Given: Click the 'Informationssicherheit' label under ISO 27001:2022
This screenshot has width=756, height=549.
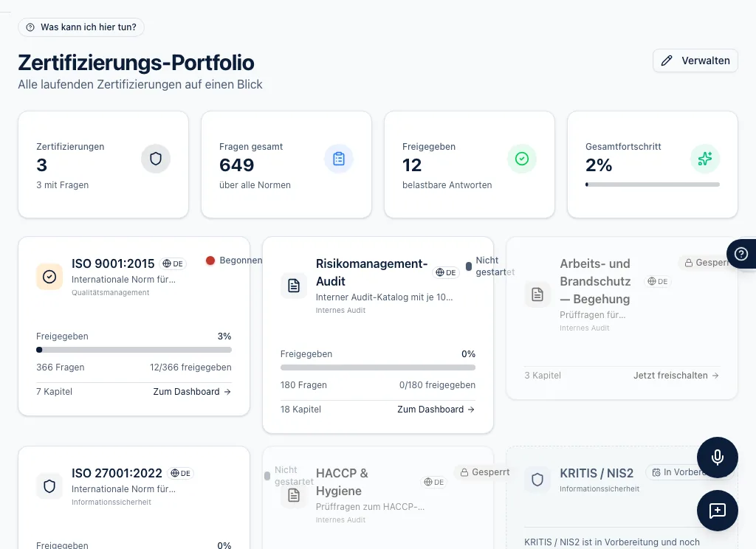Looking at the screenshot, I should 111,503.
